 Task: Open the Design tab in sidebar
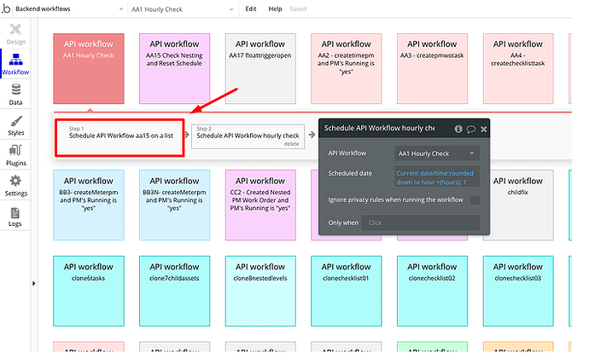(x=15, y=34)
